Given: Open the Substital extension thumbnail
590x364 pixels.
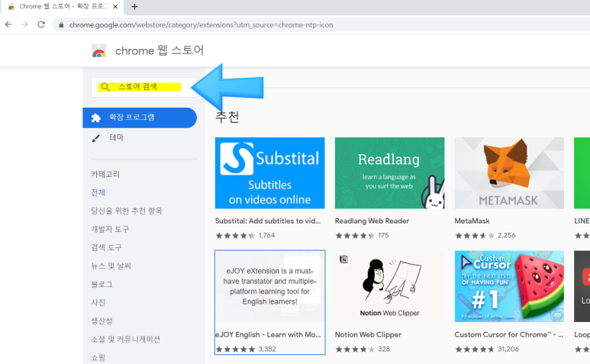Looking at the screenshot, I should click(x=269, y=173).
